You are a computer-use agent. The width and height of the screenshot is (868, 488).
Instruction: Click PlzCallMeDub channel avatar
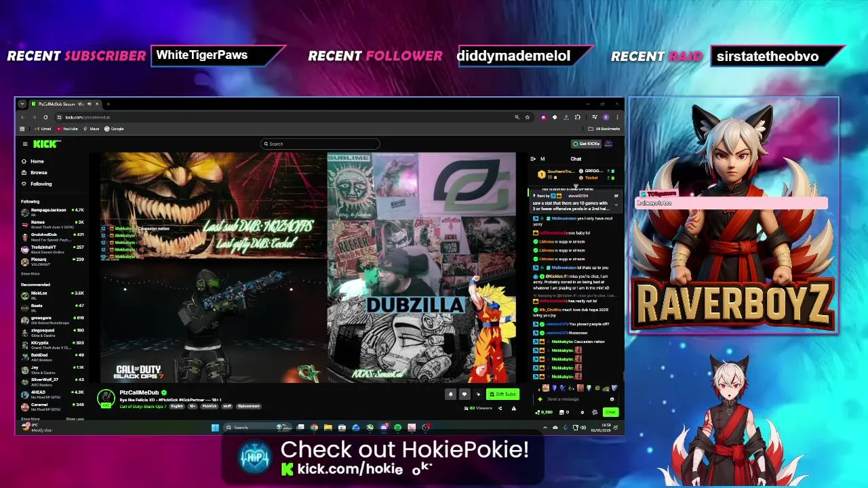click(x=105, y=399)
